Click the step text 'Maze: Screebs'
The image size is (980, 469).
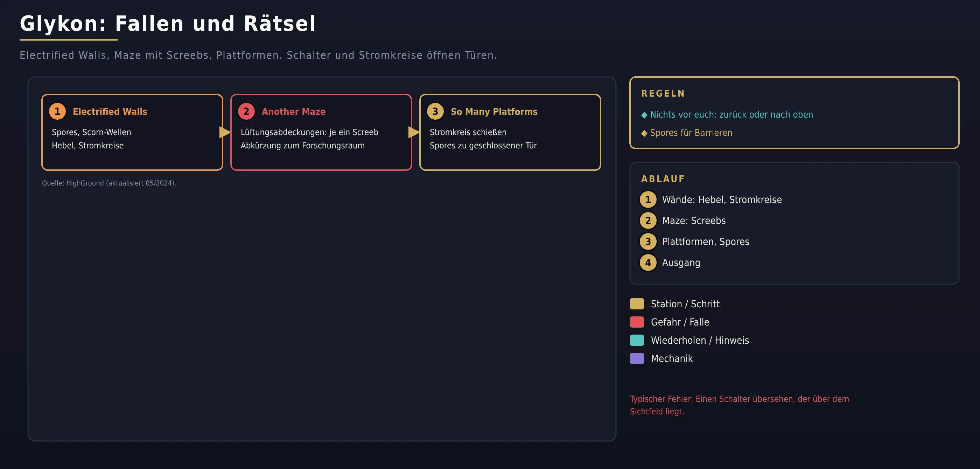pyautogui.click(x=694, y=220)
